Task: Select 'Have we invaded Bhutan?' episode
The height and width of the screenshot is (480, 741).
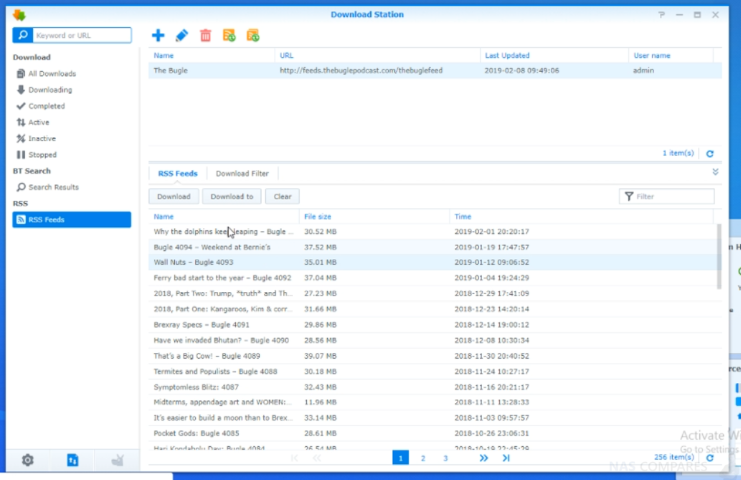Action: click(x=435, y=340)
